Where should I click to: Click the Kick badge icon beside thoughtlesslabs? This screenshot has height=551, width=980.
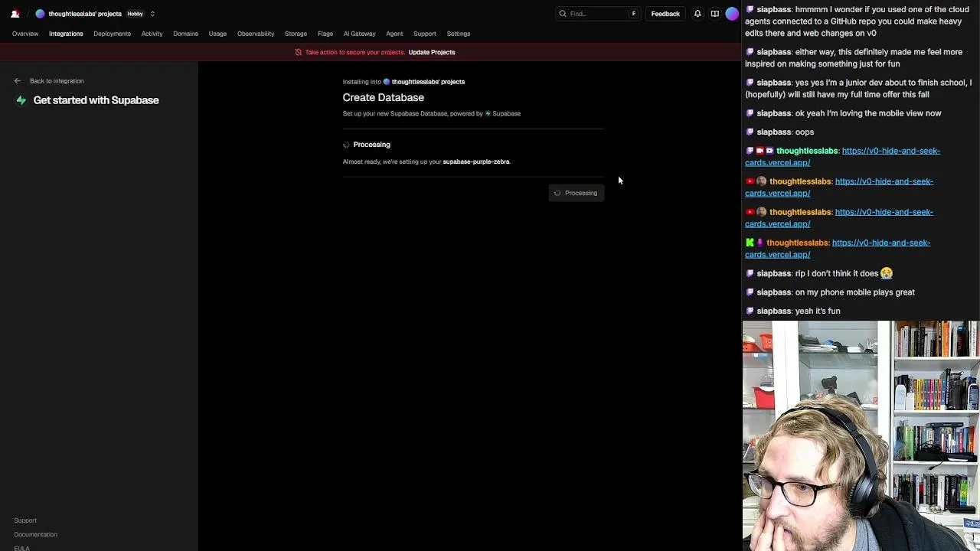750,243
